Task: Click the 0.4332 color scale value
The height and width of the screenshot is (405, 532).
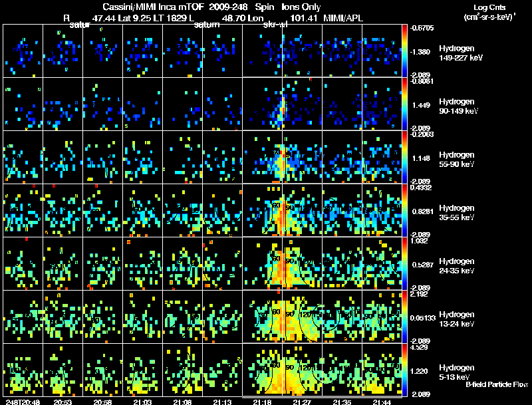Action: click(x=421, y=188)
